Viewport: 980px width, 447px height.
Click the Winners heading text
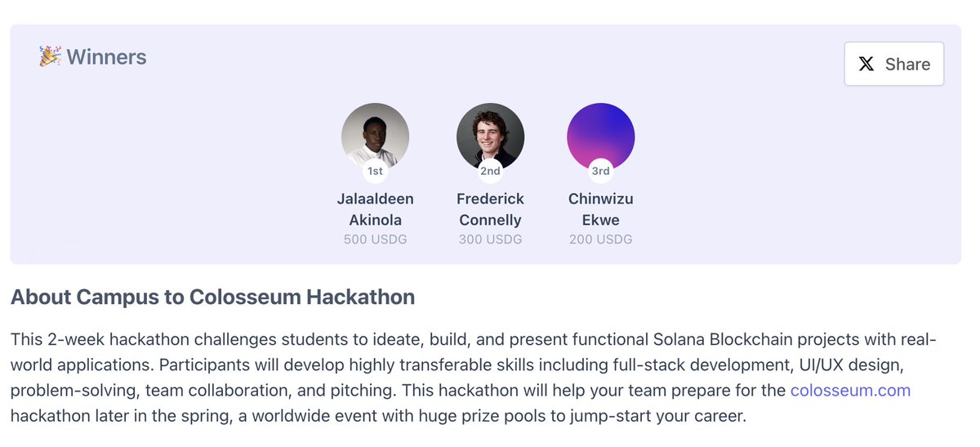tap(106, 57)
